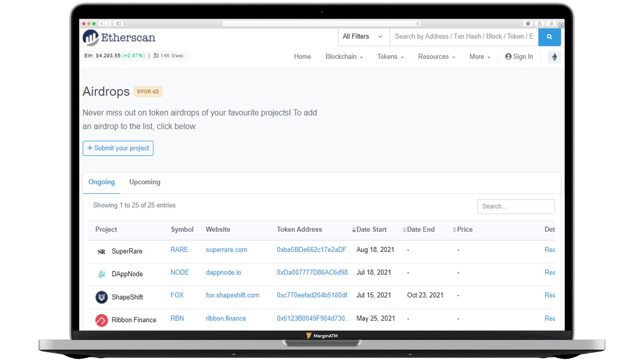Click the 'Aug 18, 2021' date cell
The height and width of the screenshot is (362, 644).
point(375,250)
